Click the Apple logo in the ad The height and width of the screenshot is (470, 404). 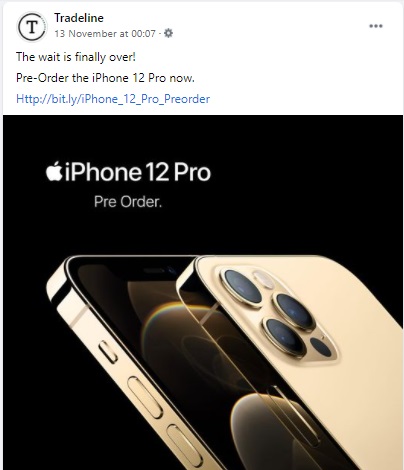54,171
